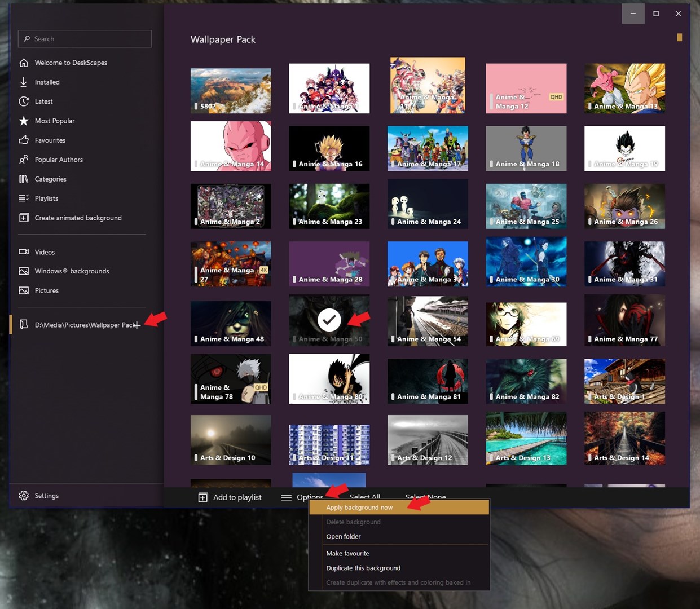Select Anime & Manga 77 thumbnail
700x609 pixels.
coord(624,320)
